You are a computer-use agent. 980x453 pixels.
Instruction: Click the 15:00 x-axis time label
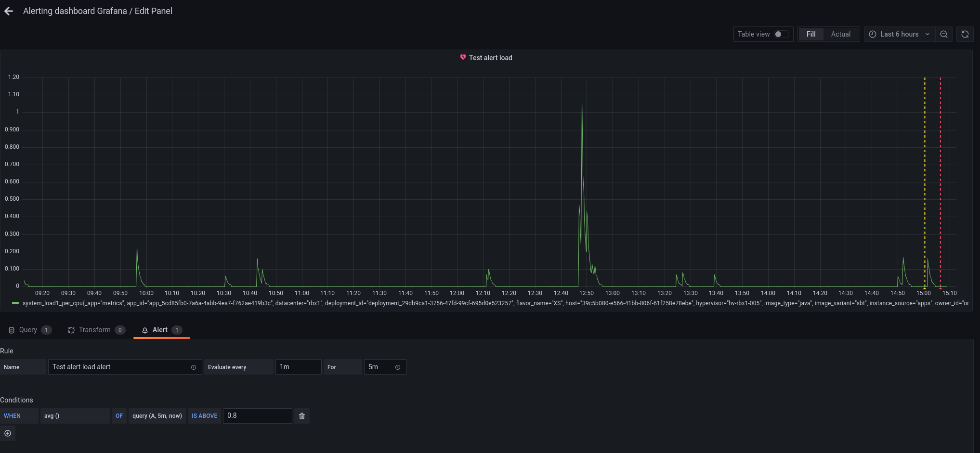(924, 293)
